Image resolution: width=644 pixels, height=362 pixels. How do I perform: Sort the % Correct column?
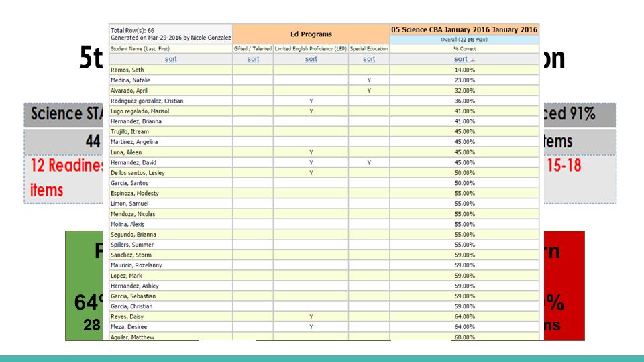point(460,59)
